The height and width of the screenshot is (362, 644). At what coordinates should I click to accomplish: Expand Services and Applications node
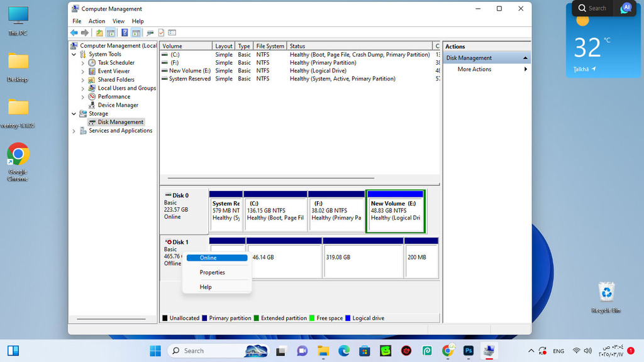click(x=74, y=131)
